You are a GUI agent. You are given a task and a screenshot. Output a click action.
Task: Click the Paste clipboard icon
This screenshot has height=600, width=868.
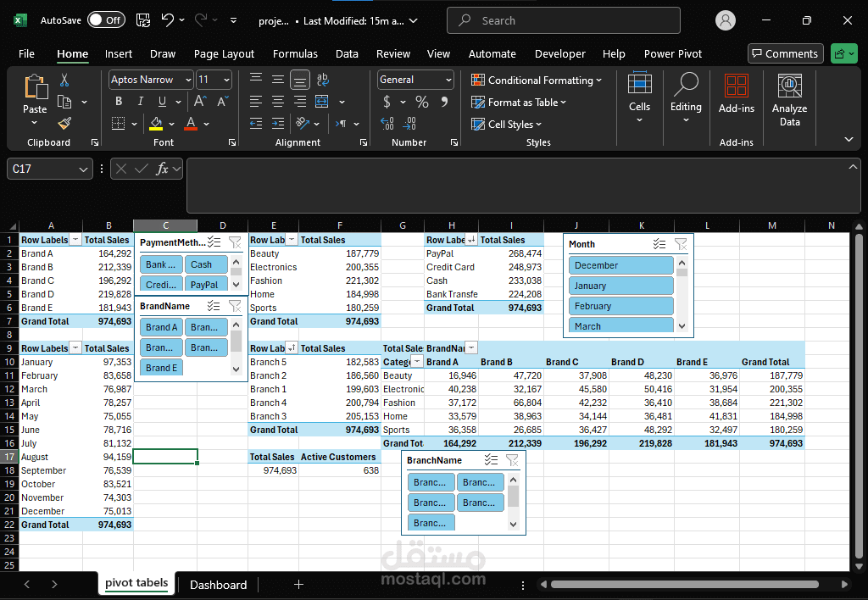pyautogui.click(x=36, y=87)
